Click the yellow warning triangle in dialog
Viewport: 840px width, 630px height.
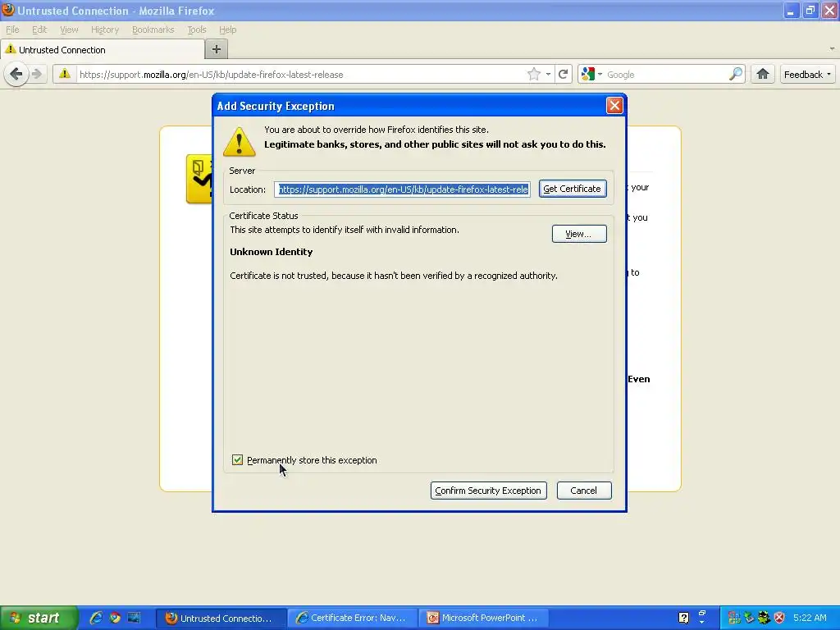click(239, 142)
